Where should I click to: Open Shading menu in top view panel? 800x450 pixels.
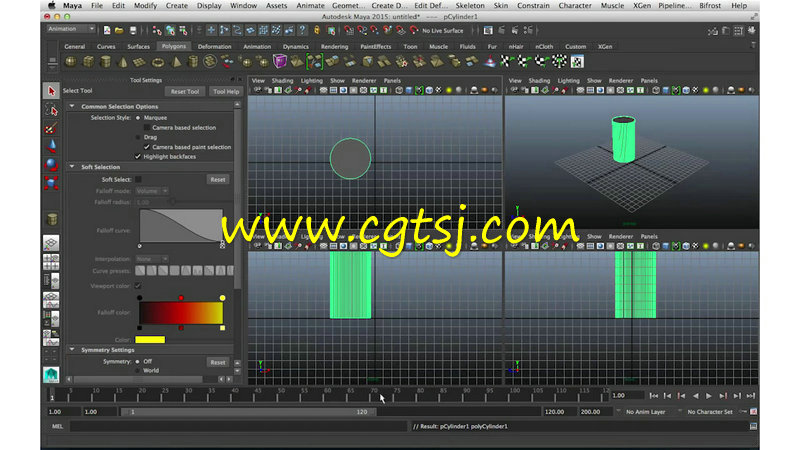(282, 81)
